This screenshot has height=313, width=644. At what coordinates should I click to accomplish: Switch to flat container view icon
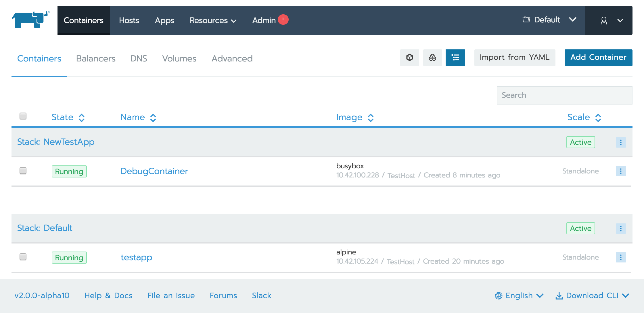tap(409, 58)
